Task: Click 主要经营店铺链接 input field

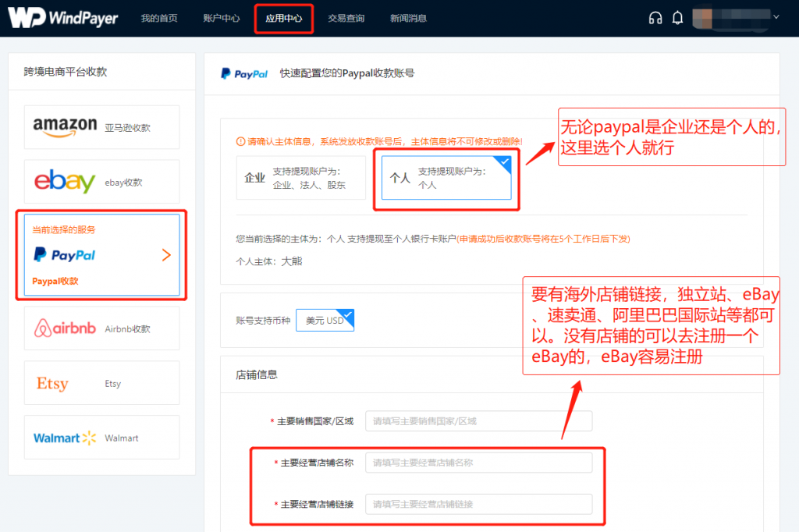Action: pos(478,504)
